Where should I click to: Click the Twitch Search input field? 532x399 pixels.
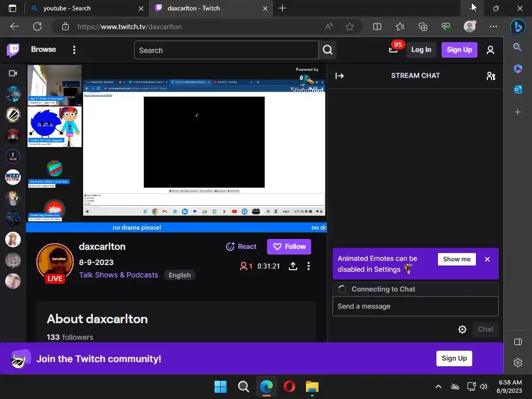(x=227, y=50)
